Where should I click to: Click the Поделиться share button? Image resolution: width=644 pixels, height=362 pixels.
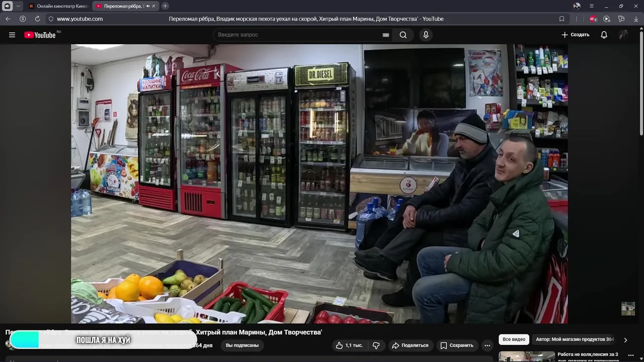pyautogui.click(x=410, y=345)
